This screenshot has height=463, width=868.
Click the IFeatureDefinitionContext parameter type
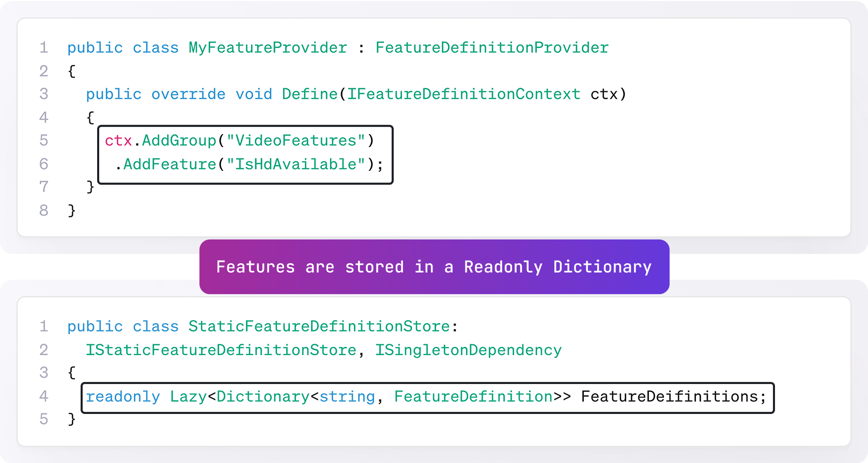click(463, 94)
